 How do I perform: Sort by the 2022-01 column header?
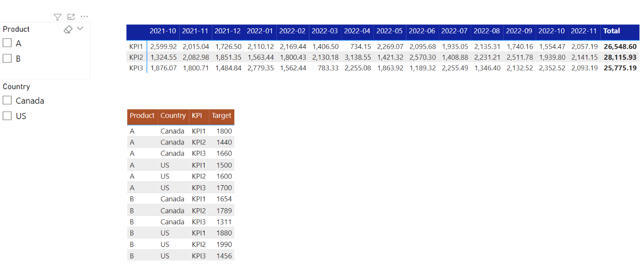point(260,31)
